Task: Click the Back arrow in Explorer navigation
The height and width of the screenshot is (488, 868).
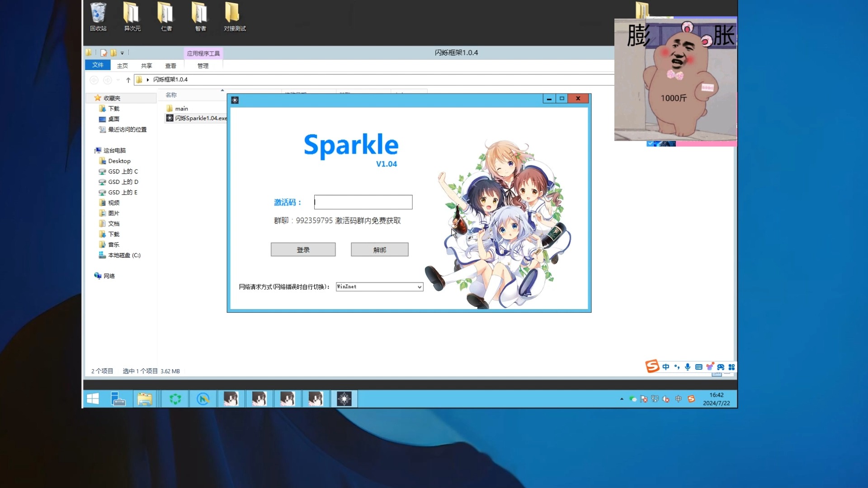Action: click(x=94, y=80)
